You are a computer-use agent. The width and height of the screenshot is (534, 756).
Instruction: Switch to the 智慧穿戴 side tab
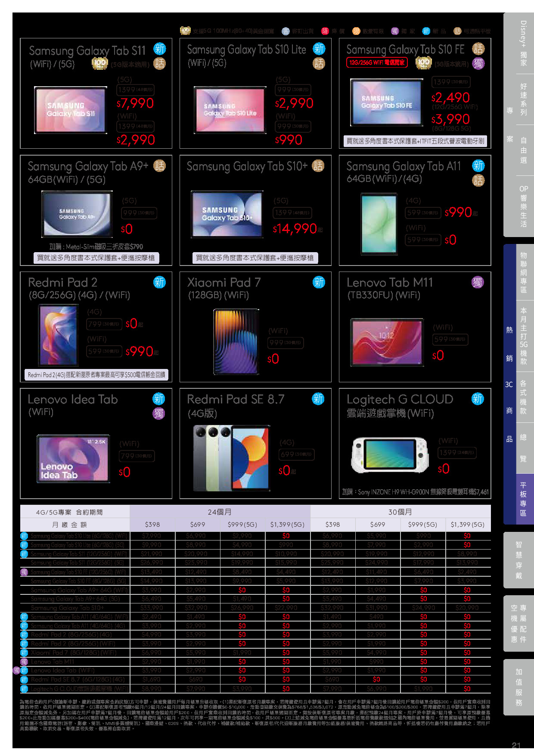pos(518,560)
